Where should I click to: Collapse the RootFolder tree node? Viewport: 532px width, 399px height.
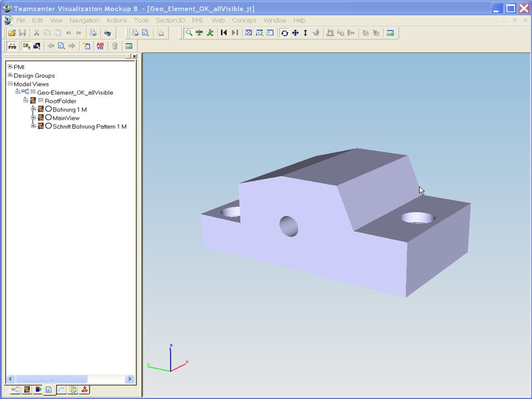click(x=25, y=100)
